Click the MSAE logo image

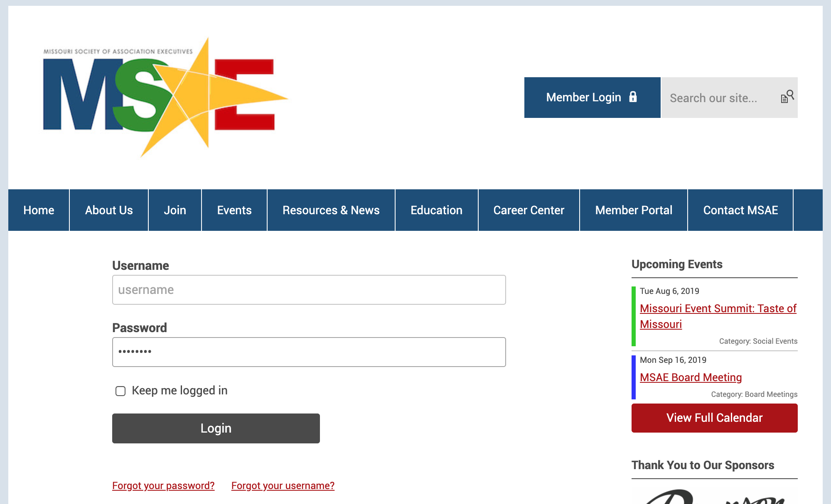166,98
